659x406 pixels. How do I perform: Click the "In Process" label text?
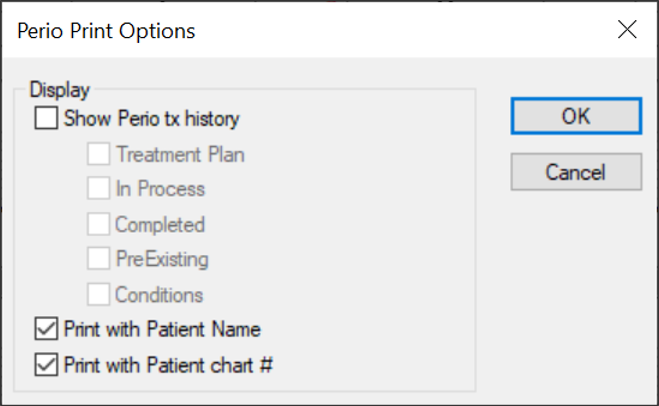click(160, 189)
